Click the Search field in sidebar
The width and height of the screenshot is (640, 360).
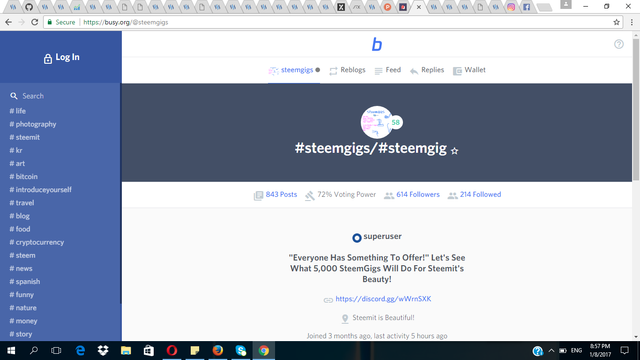(x=61, y=96)
